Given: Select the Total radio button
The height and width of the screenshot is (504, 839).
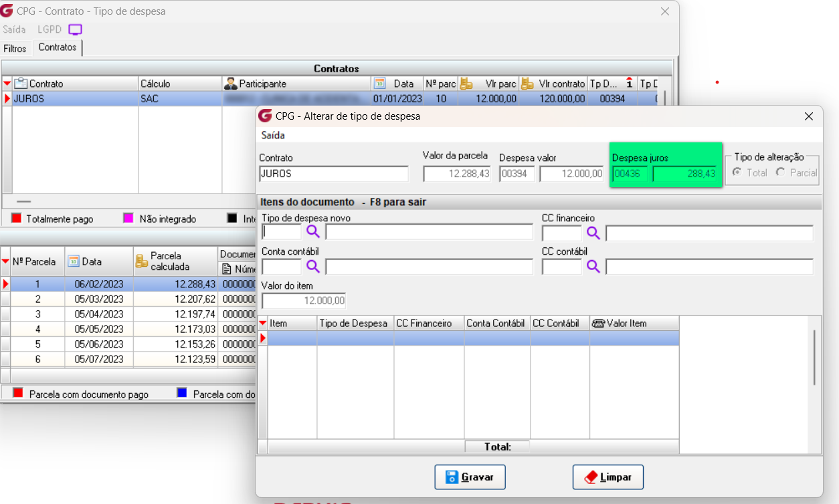Looking at the screenshot, I should click(737, 172).
